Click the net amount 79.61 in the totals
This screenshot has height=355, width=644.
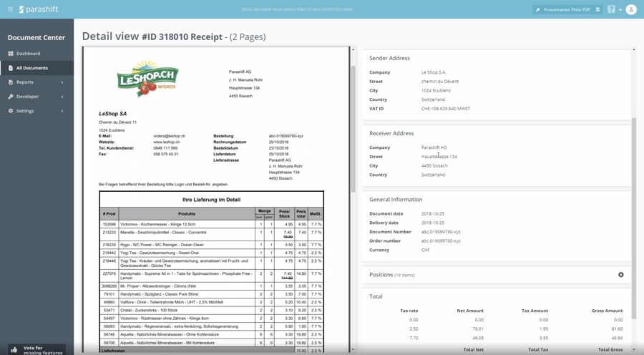(x=478, y=329)
